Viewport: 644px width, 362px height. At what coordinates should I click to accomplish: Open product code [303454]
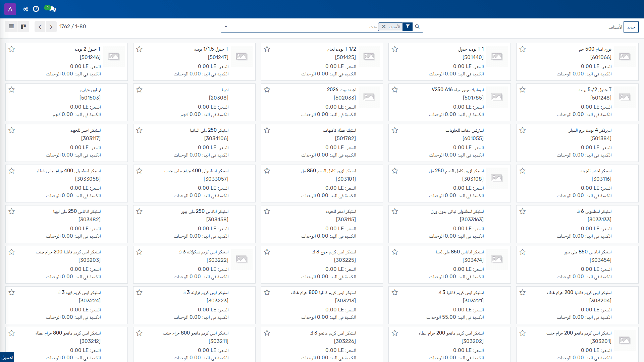(x=600, y=260)
